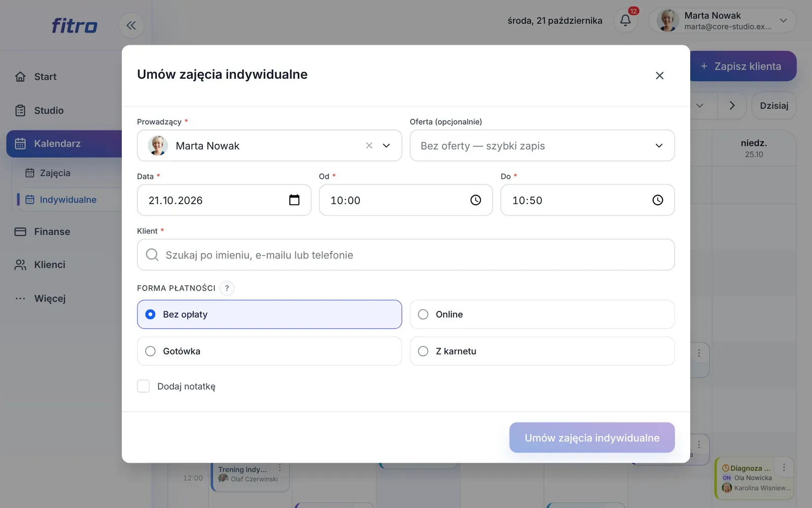
Task: Go to next week arrow
Action: (x=732, y=106)
